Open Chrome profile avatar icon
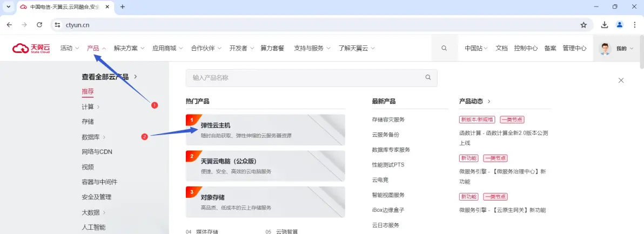Screen dimensions: 644x234 619,25
